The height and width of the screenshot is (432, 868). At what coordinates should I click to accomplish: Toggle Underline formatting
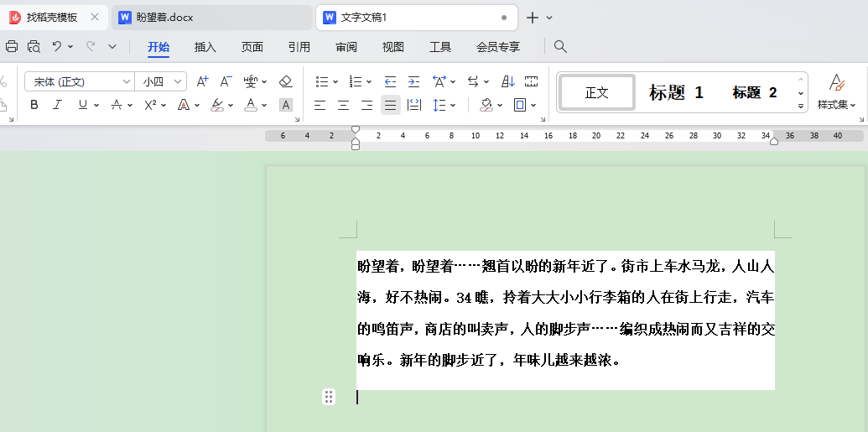click(82, 105)
